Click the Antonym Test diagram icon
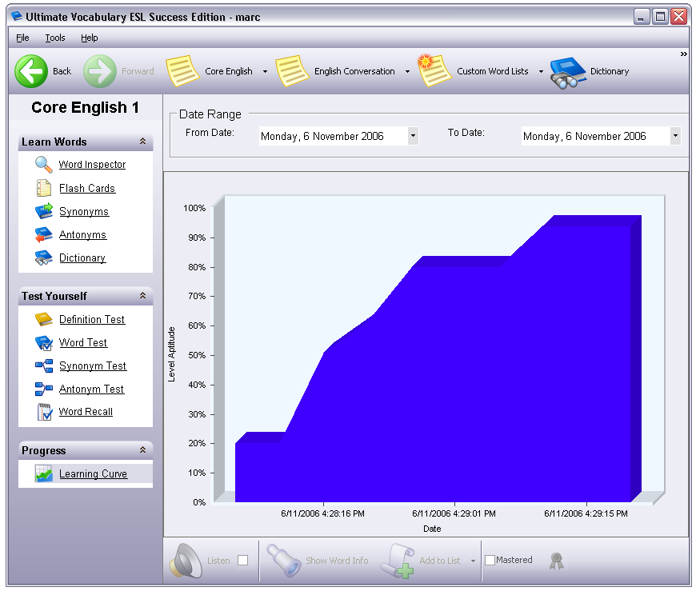The height and width of the screenshot is (595, 700). tap(44, 389)
